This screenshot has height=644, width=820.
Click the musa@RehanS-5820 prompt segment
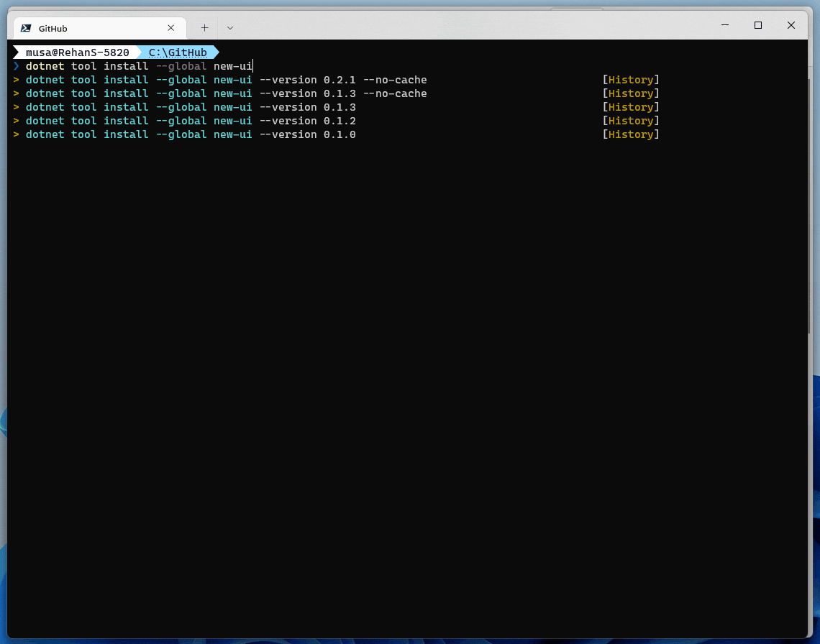[77, 52]
